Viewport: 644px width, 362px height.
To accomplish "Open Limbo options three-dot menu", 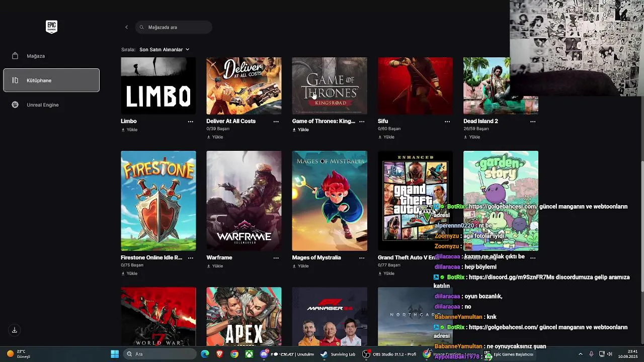I will 190,122.
